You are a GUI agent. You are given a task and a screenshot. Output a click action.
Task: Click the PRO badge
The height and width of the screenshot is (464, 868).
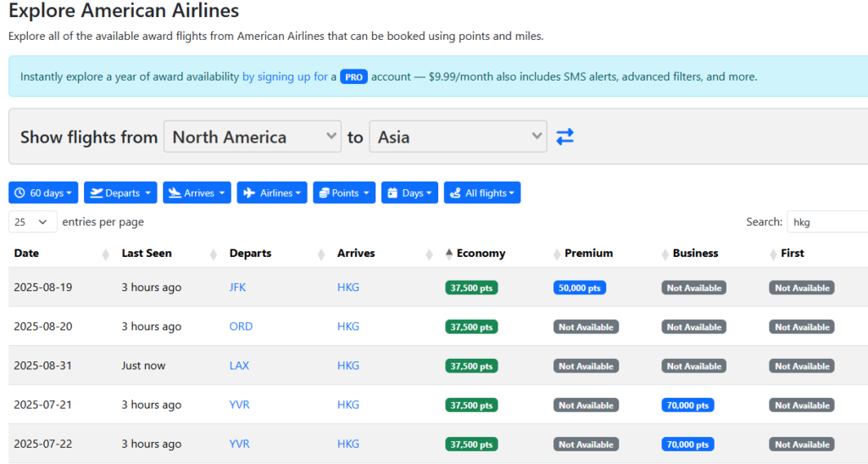[353, 77]
